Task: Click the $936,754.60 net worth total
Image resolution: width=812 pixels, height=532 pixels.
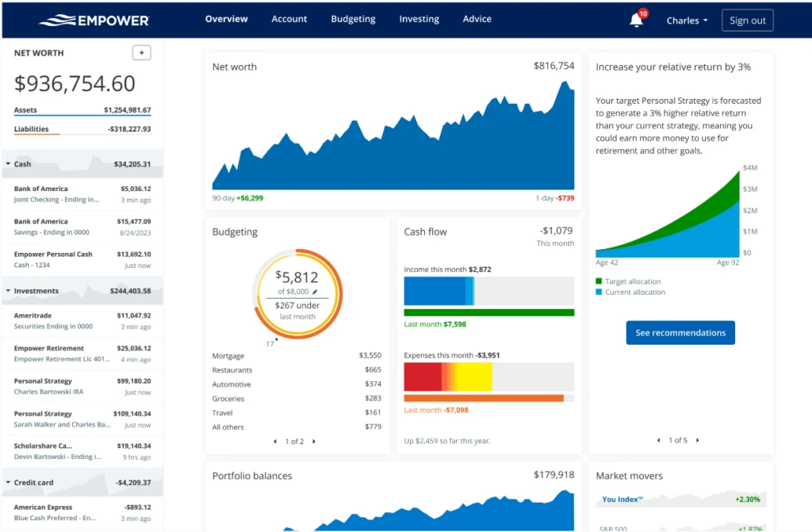Action: point(75,83)
